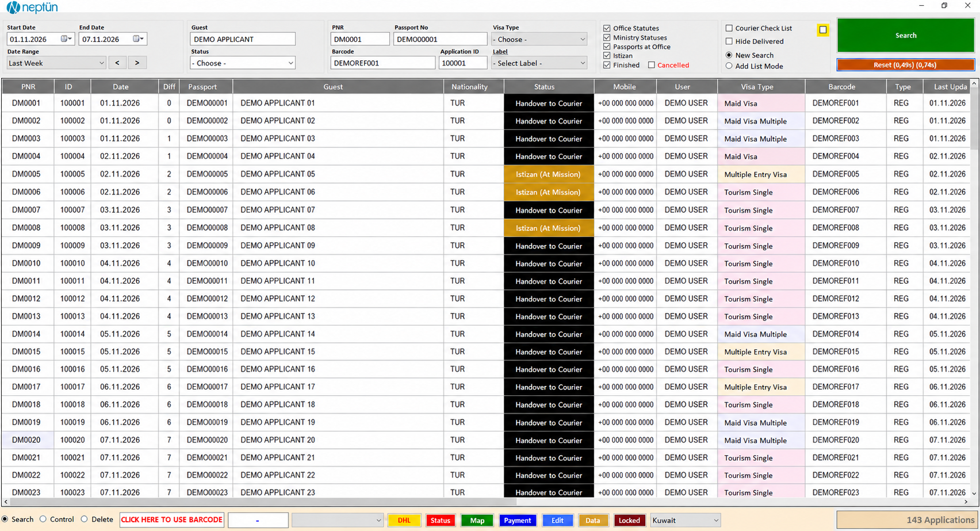The height and width of the screenshot is (531, 980).
Task: Uncheck Passports at Office
Action: point(607,47)
